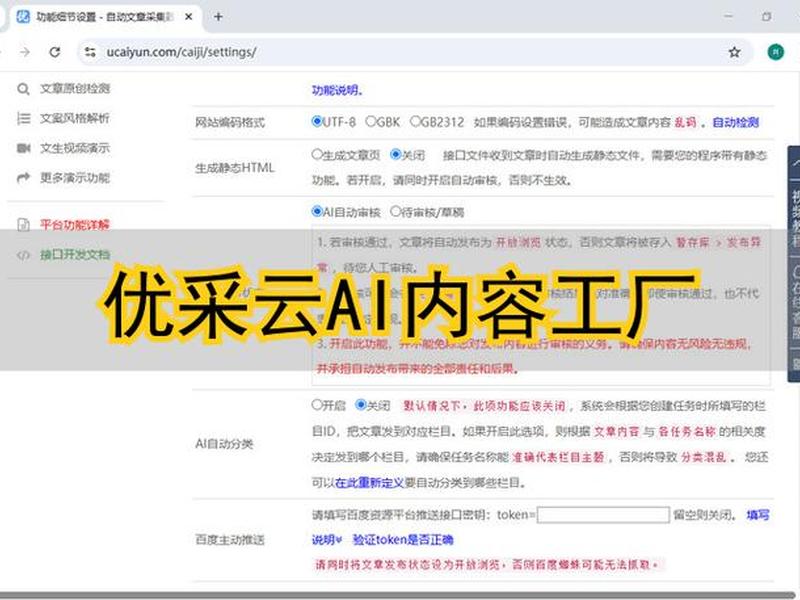The width and height of the screenshot is (800, 600).
Task: Enable AI自动分类 with 开启 radio
Action: coord(317,405)
